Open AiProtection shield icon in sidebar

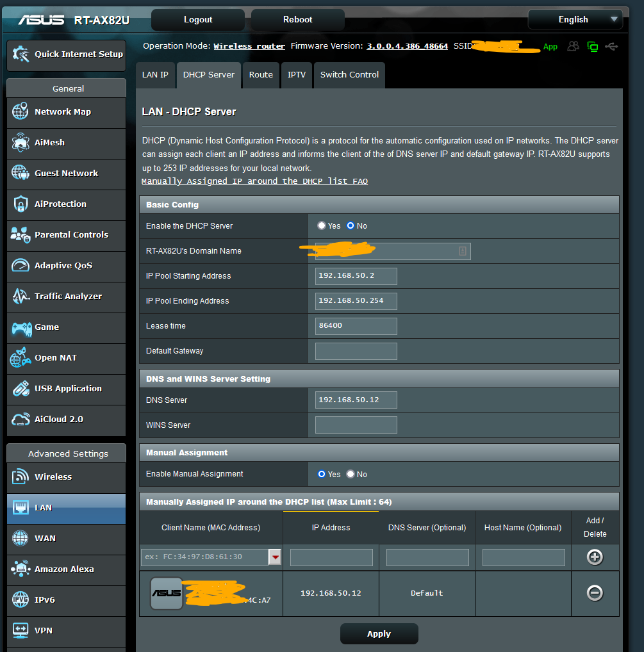click(21, 204)
